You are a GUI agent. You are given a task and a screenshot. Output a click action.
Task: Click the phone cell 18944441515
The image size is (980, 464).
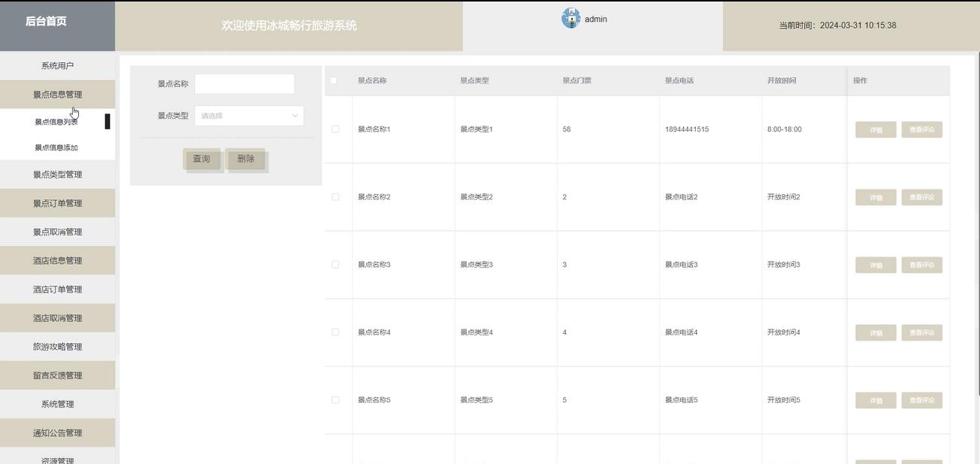click(687, 129)
